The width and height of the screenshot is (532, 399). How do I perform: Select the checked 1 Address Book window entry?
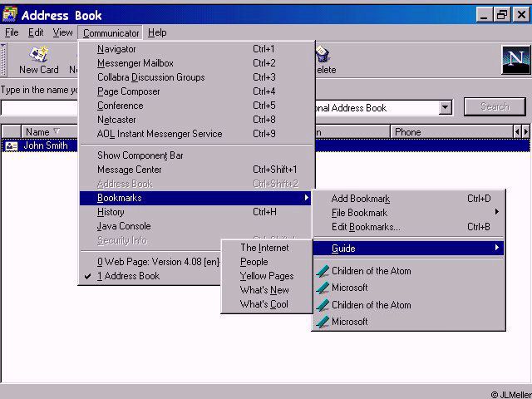(150, 276)
